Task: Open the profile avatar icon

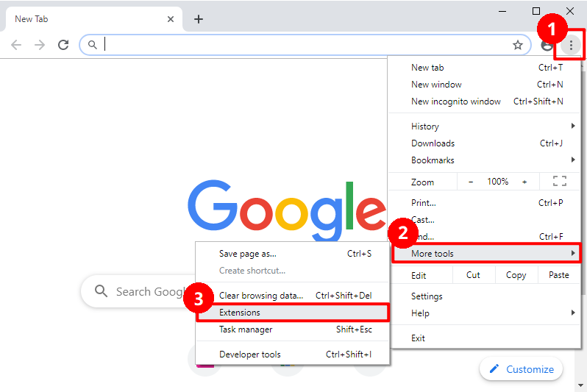Action: tap(547, 45)
